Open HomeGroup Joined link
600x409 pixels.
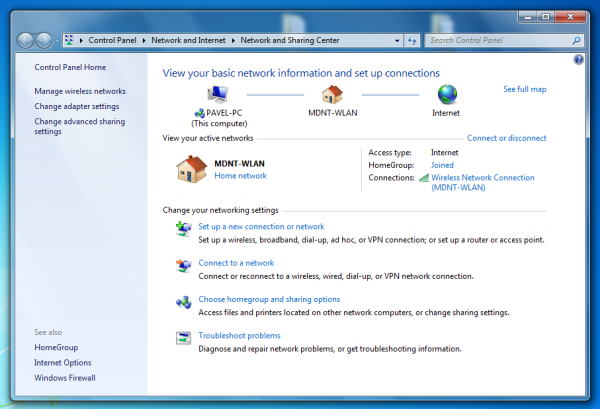click(442, 165)
